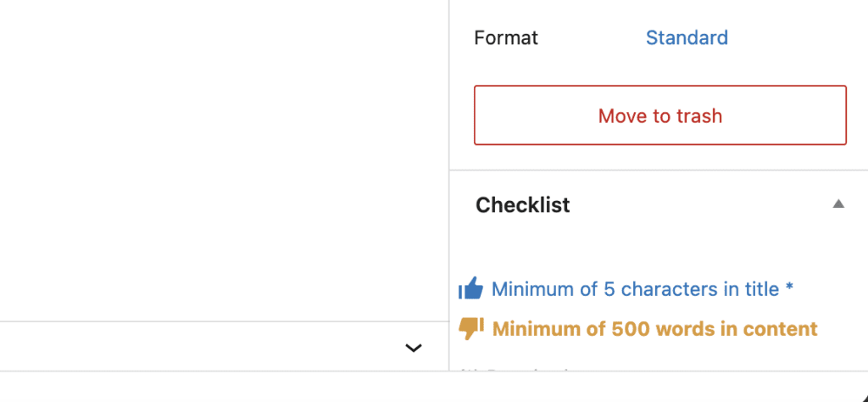The width and height of the screenshot is (868, 402).
Task: Select the 'Minimum of 500 words in content' requirement
Action: (x=654, y=329)
